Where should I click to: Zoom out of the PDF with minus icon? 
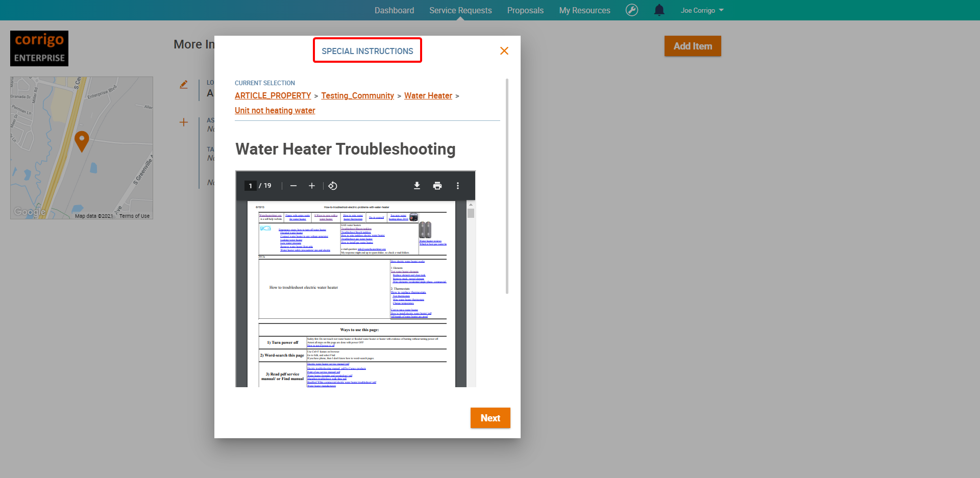pos(293,186)
